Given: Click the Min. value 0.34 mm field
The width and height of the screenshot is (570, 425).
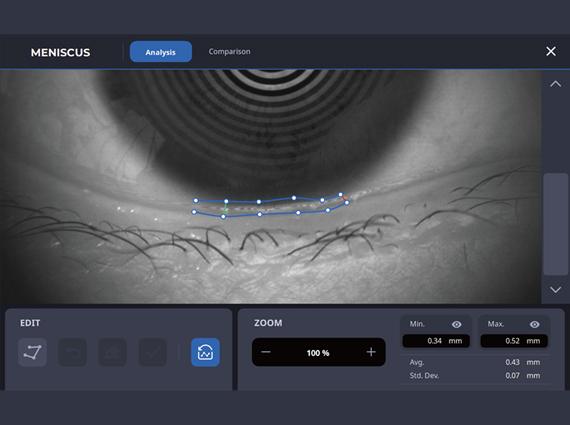Looking at the screenshot, I should pyautogui.click(x=436, y=341).
